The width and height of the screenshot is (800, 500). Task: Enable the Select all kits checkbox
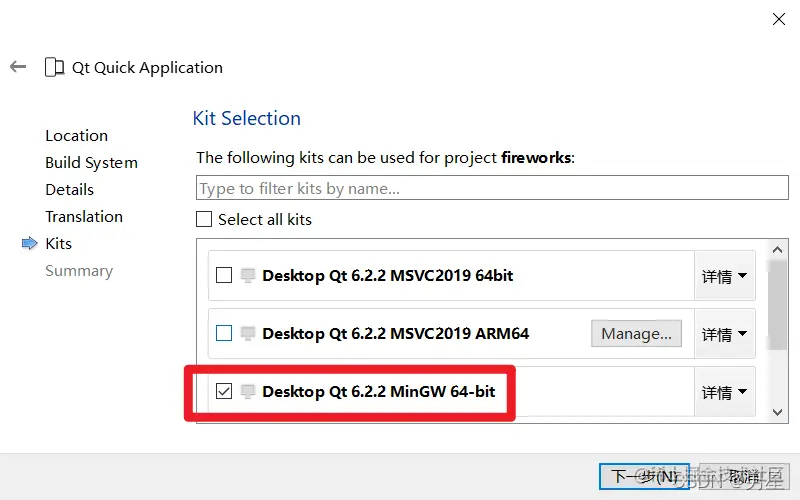tap(204, 219)
